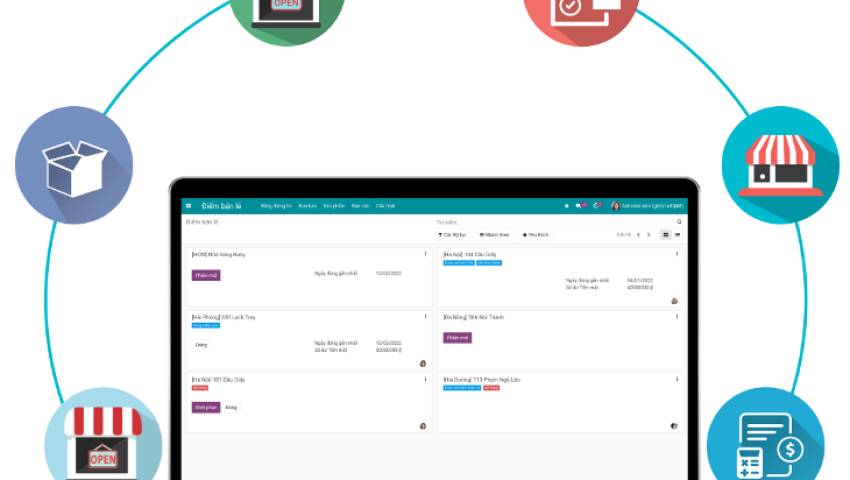Switch to list view
Viewport: 850px width, 480px height.
coord(678,234)
